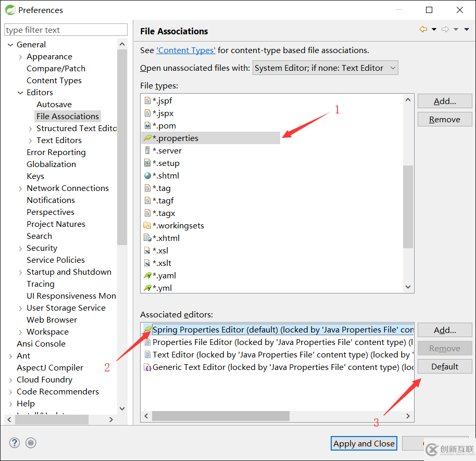Click the Associated editors Add... button
This screenshot has width=476, height=461.
pyautogui.click(x=445, y=330)
